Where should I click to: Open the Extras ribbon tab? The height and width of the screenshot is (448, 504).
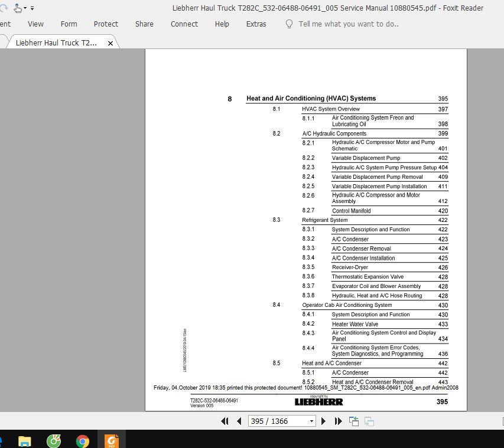(256, 24)
